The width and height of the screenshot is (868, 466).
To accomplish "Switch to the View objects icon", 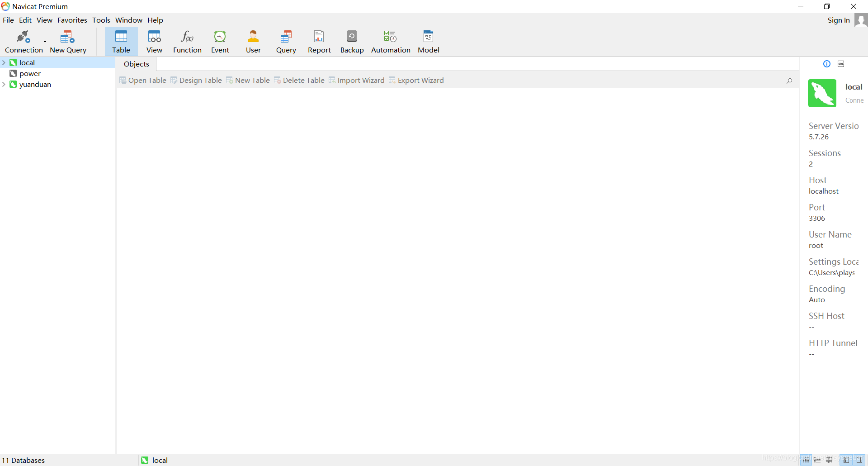I will tap(154, 42).
